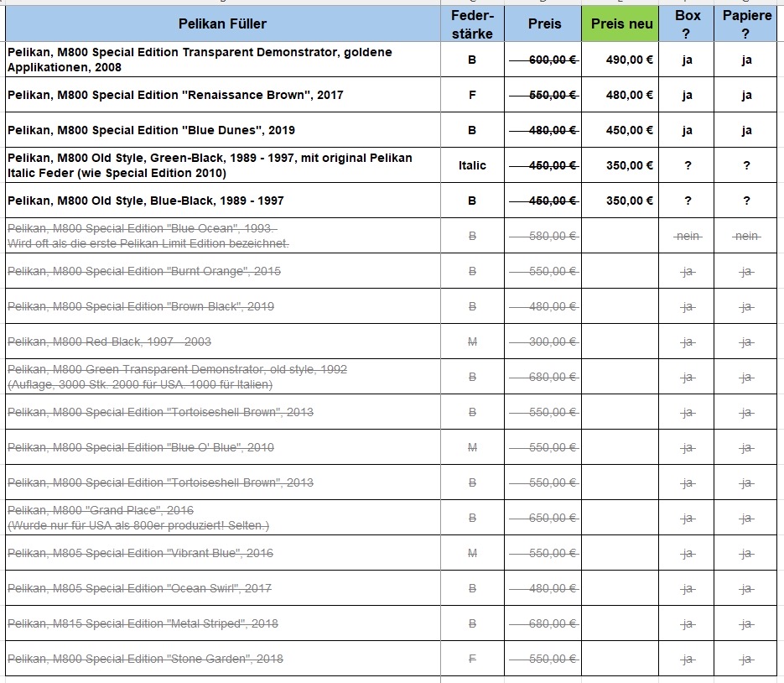
Task: Click the blue 'Preis' header cell
Action: (x=543, y=23)
